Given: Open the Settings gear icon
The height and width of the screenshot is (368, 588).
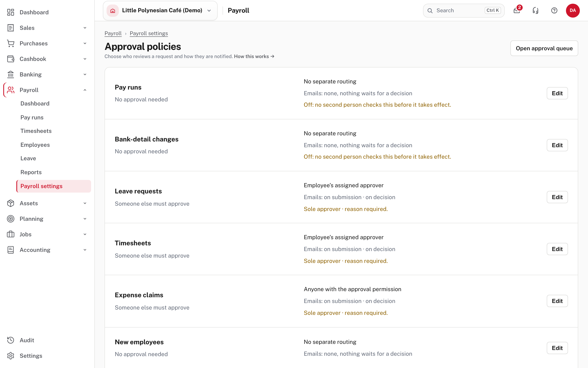Looking at the screenshot, I should (x=10, y=356).
